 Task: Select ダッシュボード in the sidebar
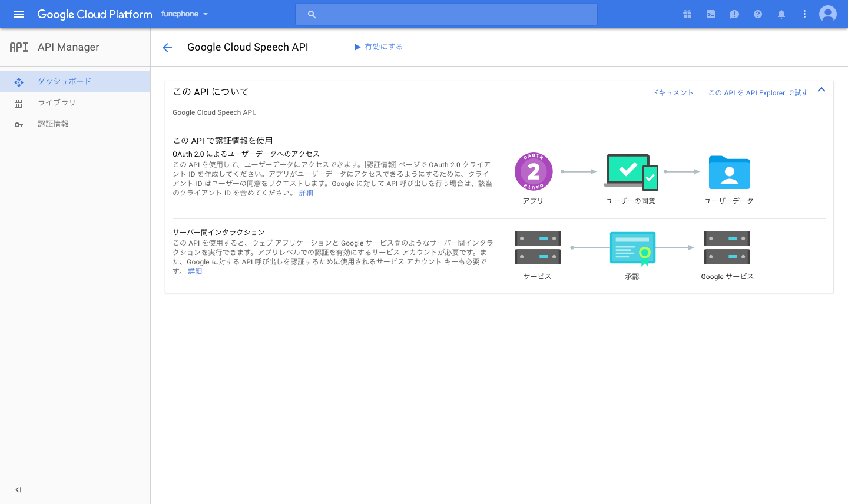pos(64,81)
